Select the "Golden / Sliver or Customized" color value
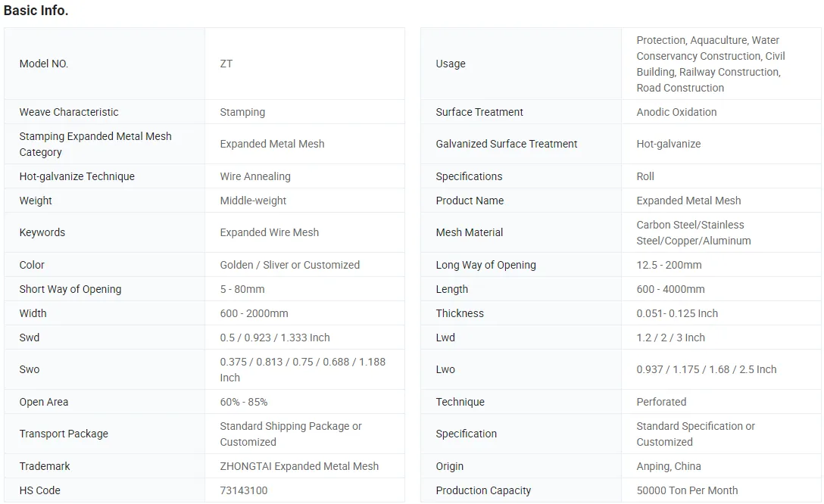Screen dimensions: 824x504 [x=289, y=265]
